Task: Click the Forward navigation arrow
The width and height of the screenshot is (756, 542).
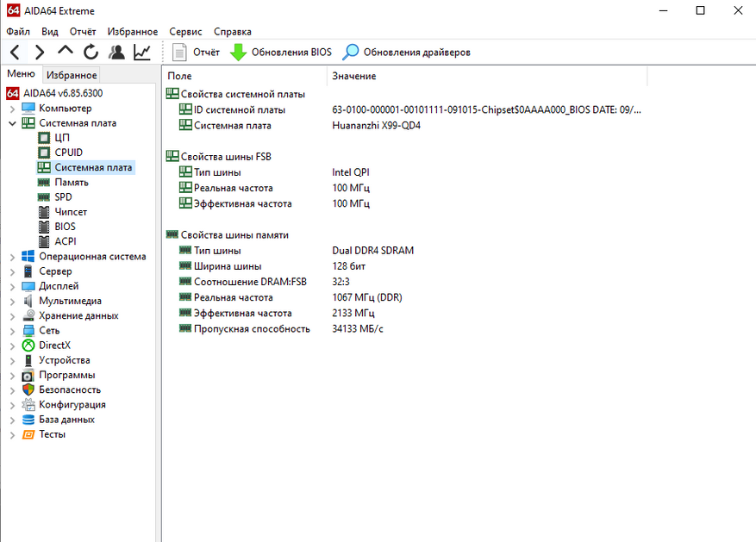Action: tap(40, 53)
